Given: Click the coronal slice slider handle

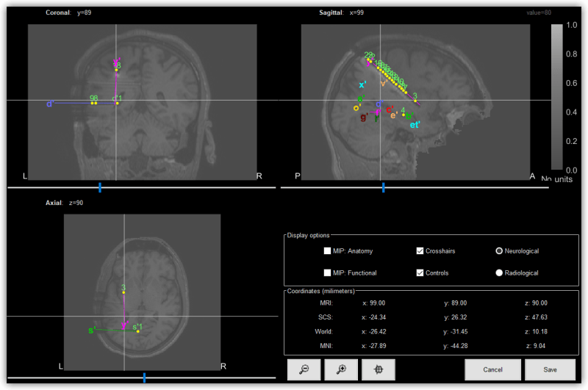Looking at the screenshot, I should (100, 187).
